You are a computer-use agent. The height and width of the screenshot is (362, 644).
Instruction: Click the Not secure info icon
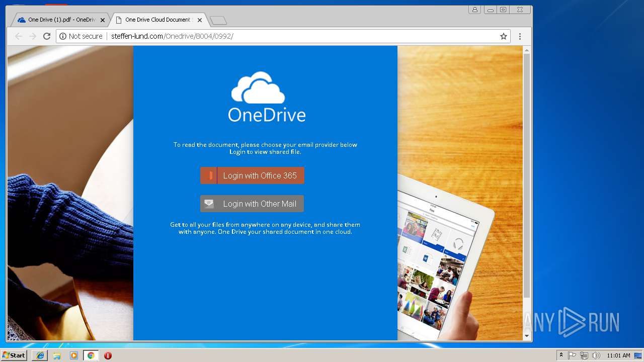tap(63, 36)
